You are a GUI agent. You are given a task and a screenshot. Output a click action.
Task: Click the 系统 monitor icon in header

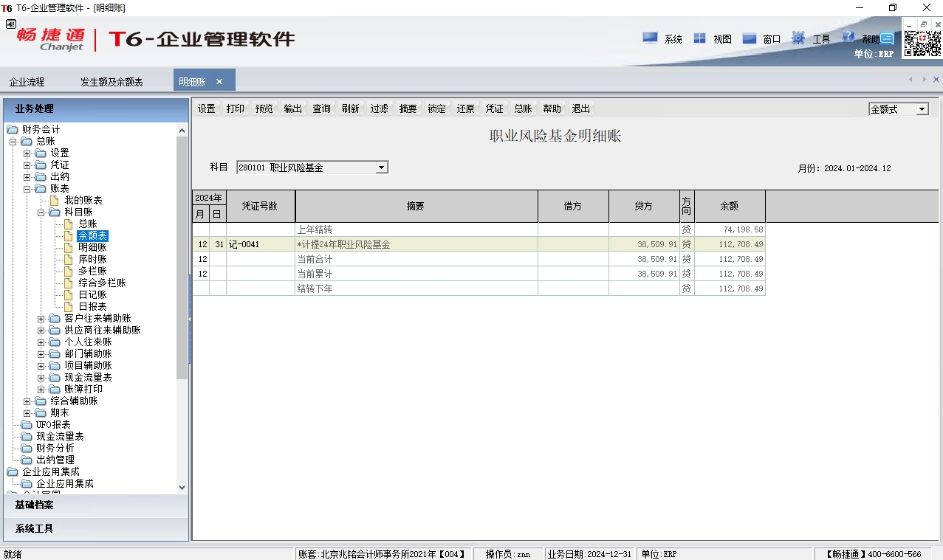(650, 38)
